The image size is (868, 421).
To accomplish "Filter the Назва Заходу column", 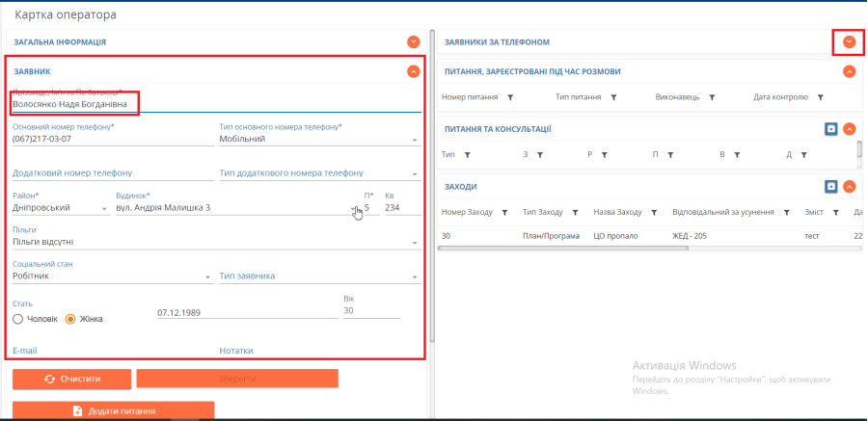I will 653,213.
